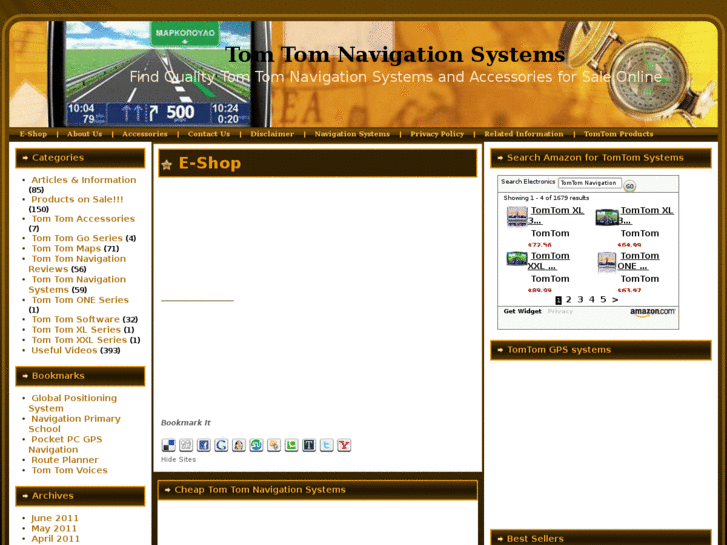This screenshot has width=727, height=545.
Task: Open Tom Tom Navigation Reviews category
Action: [77, 264]
